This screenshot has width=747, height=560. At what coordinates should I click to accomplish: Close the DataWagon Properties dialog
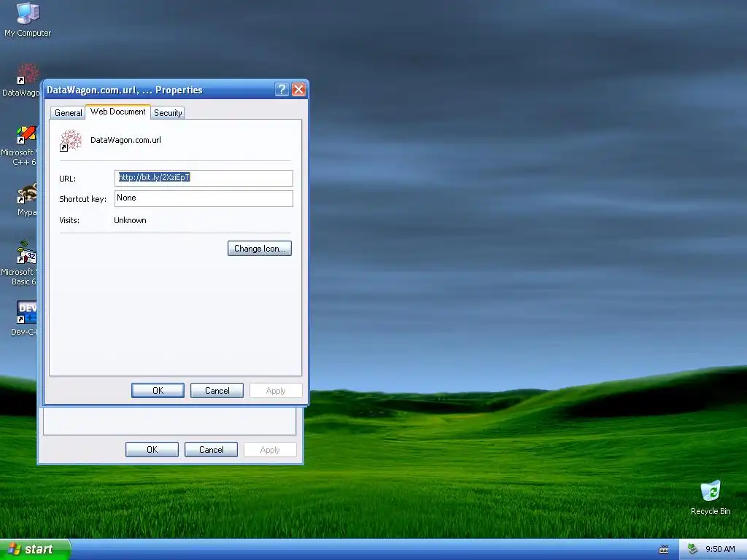[298, 90]
